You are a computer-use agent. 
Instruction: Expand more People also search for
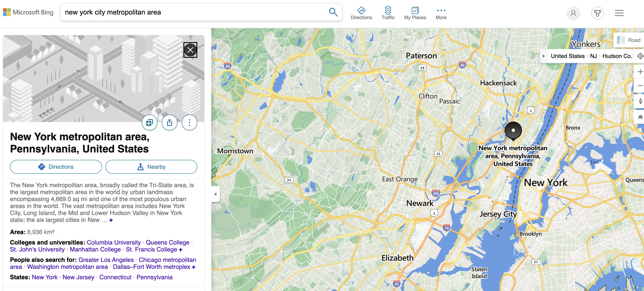click(193, 267)
